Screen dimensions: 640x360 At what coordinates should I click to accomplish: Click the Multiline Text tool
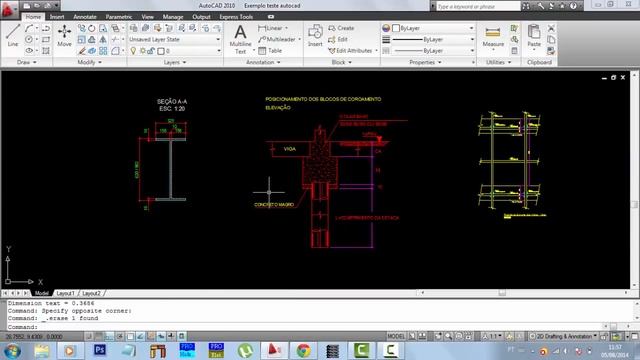[240, 39]
